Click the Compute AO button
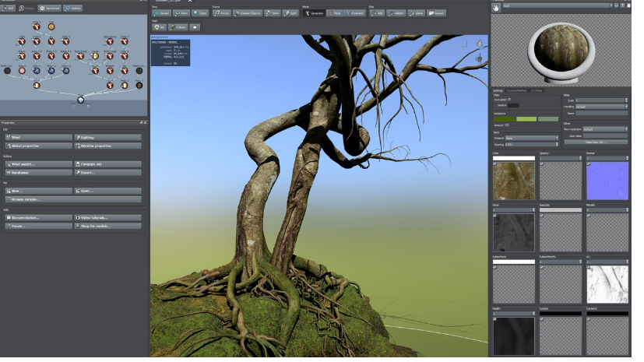Screen dimensions: 644x362 (x=108, y=164)
